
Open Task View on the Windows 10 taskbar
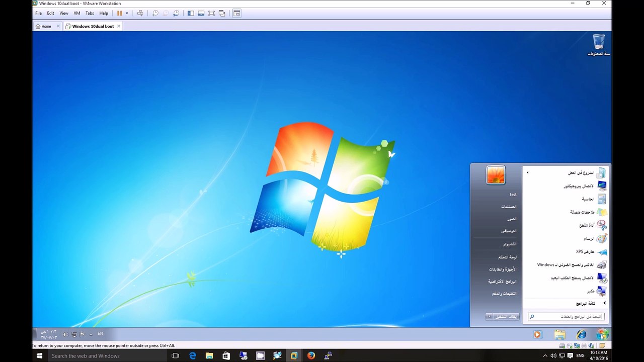[x=175, y=355]
